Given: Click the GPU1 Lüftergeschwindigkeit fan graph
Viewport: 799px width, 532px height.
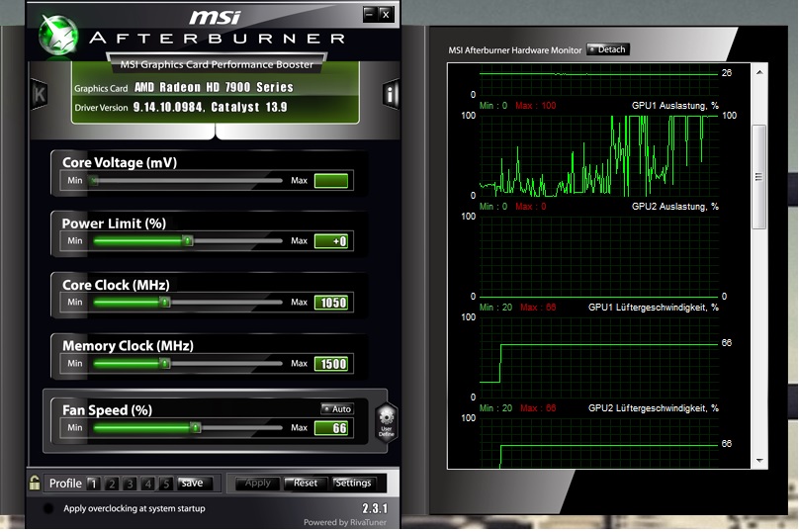Looking at the screenshot, I should 598,357.
